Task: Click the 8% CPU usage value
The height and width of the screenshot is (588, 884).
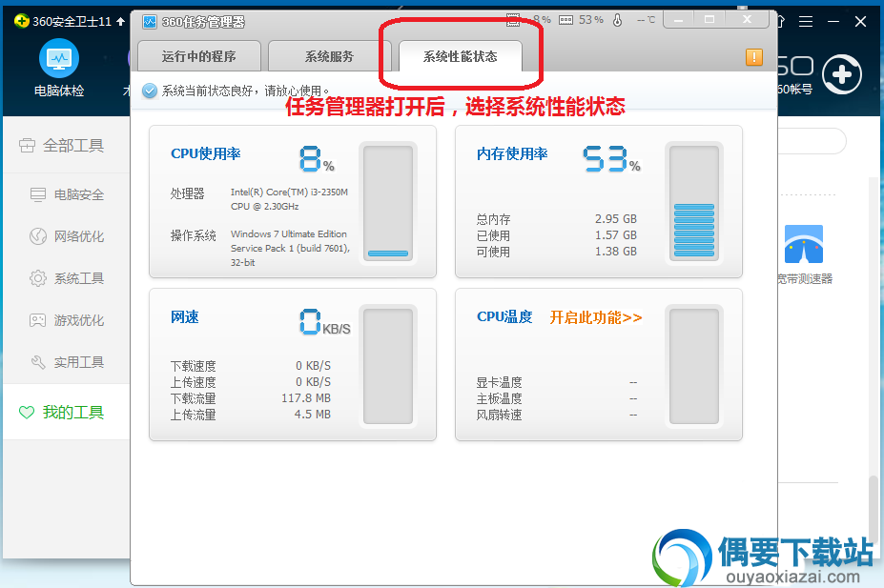Action: click(317, 159)
